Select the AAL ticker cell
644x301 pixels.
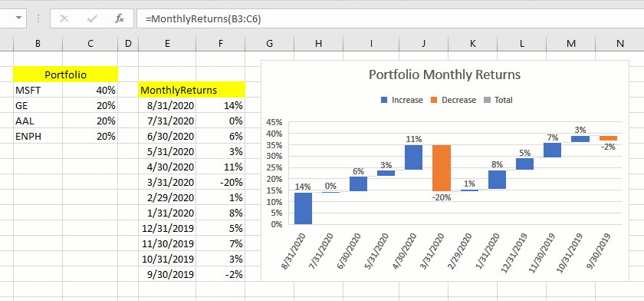pos(38,121)
